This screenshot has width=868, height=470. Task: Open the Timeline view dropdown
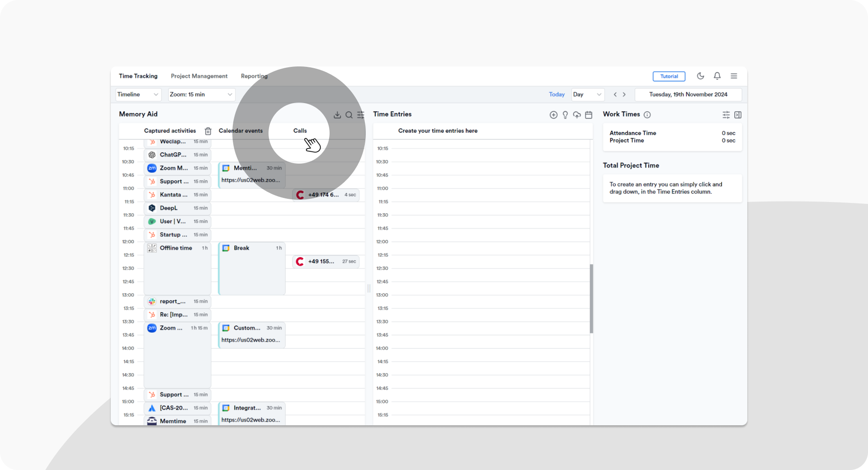pyautogui.click(x=138, y=94)
